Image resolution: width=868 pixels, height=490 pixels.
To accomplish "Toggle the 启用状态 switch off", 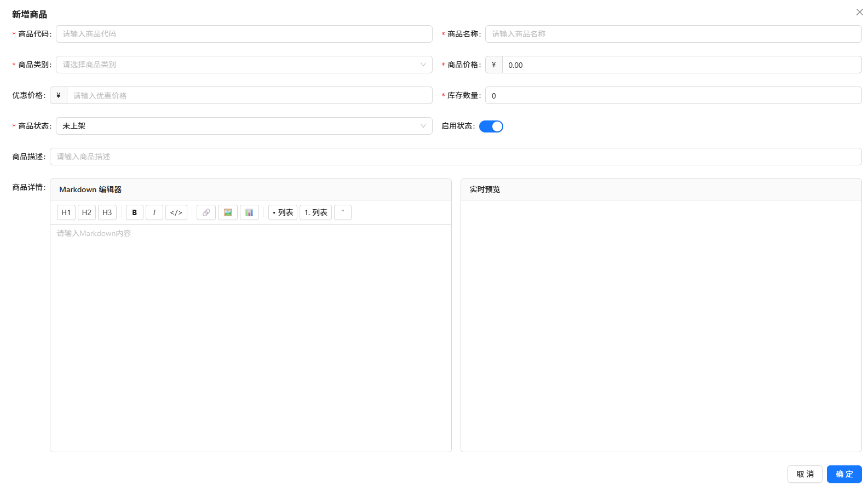I will pyautogui.click(x=491, y=126).
